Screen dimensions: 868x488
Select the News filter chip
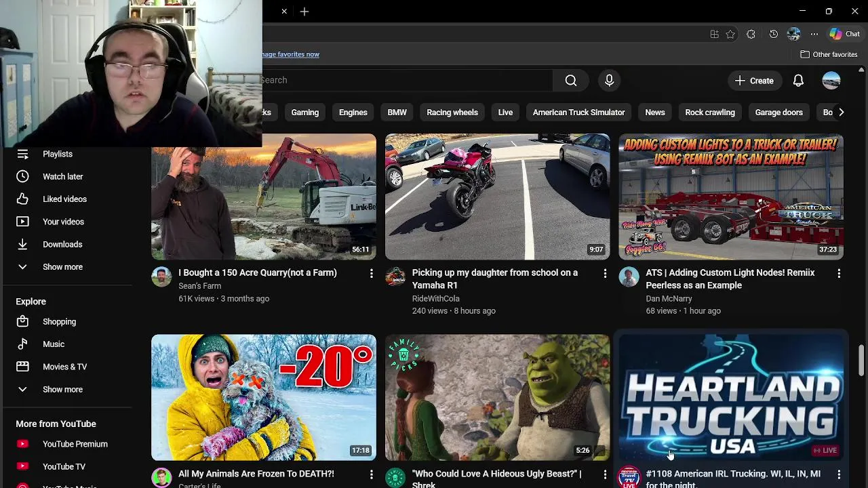click(x=655, y=113)
